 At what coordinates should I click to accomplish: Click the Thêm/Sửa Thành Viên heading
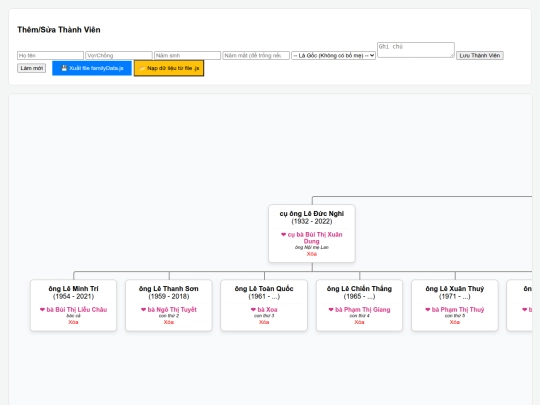[59, 30]
